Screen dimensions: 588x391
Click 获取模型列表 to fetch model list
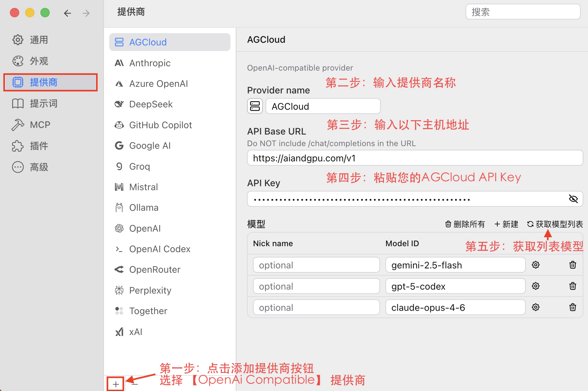click(555, 224)
